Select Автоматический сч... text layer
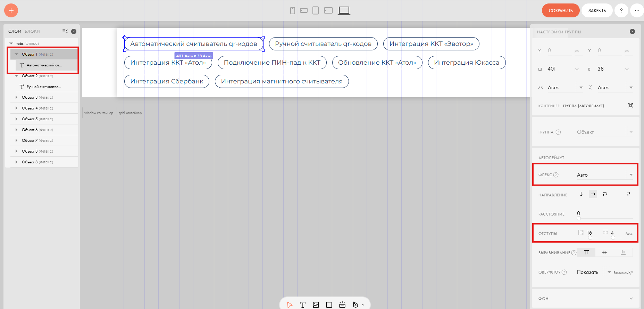Screen dimensions: 644x309 (47, 65)
